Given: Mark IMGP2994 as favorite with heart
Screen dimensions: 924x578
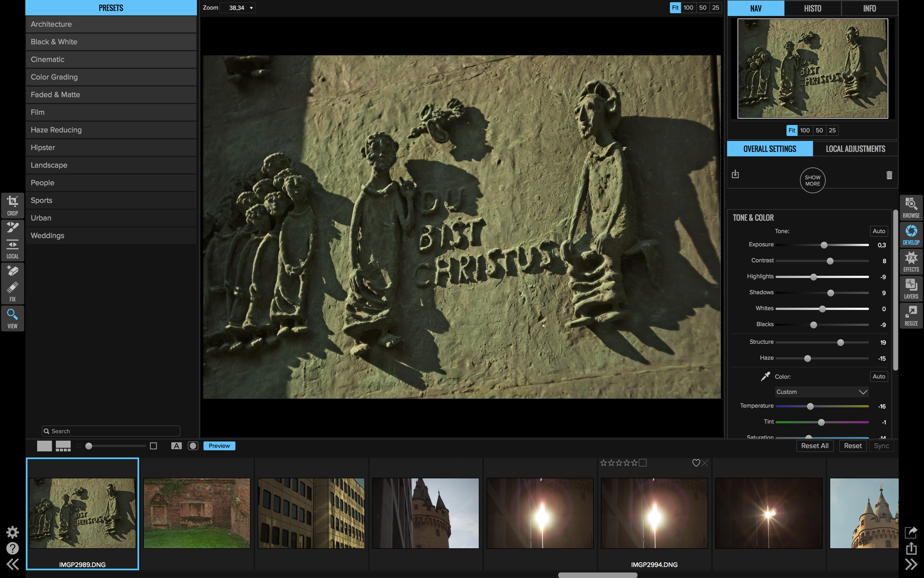Looking at the screenshot, I should coord(696,463).
